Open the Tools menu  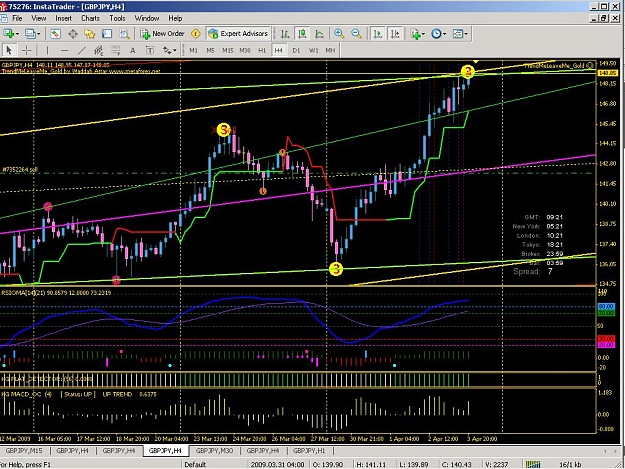(117, 18)
